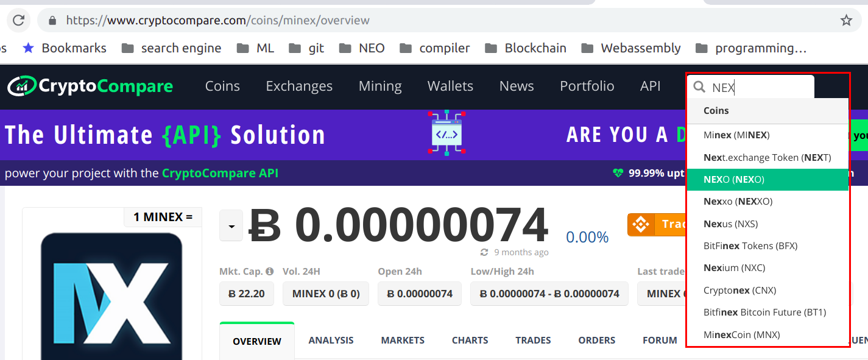This screenshot has width=868, height=360.
Task: View site security lock icon
Action: [x=52, y=20]
